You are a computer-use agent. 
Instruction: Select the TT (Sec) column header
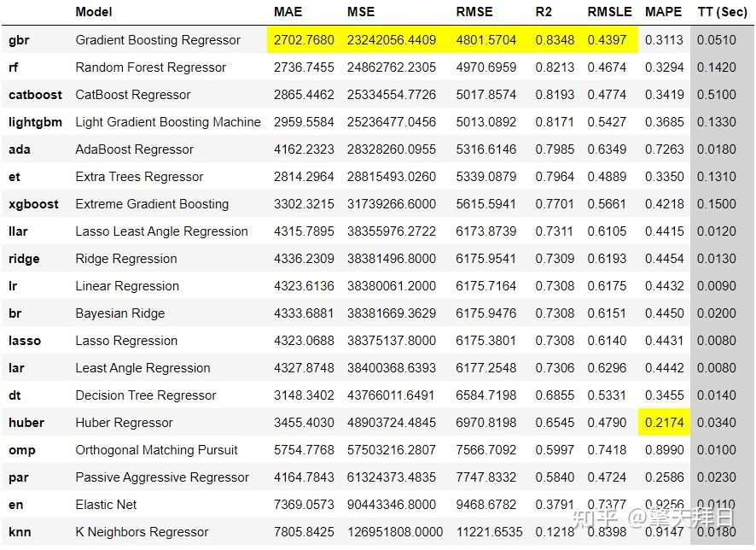[x=722, y=12]
